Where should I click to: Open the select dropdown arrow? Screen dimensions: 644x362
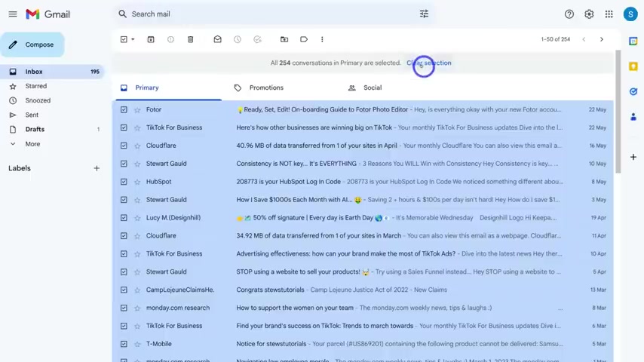tap(133, 39)
